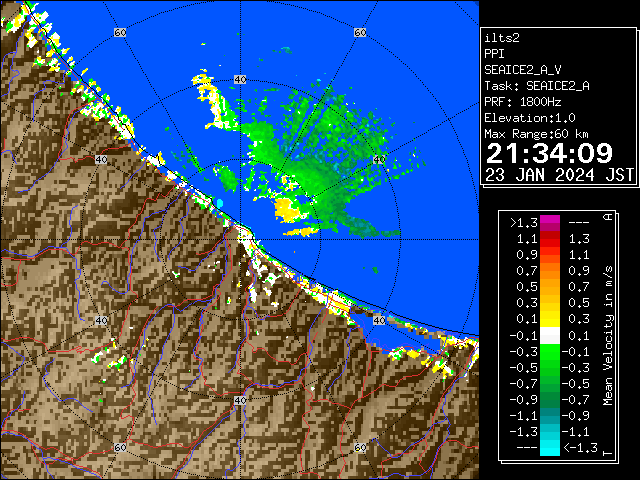Click the '40' range label north of center

click(240, 80)
